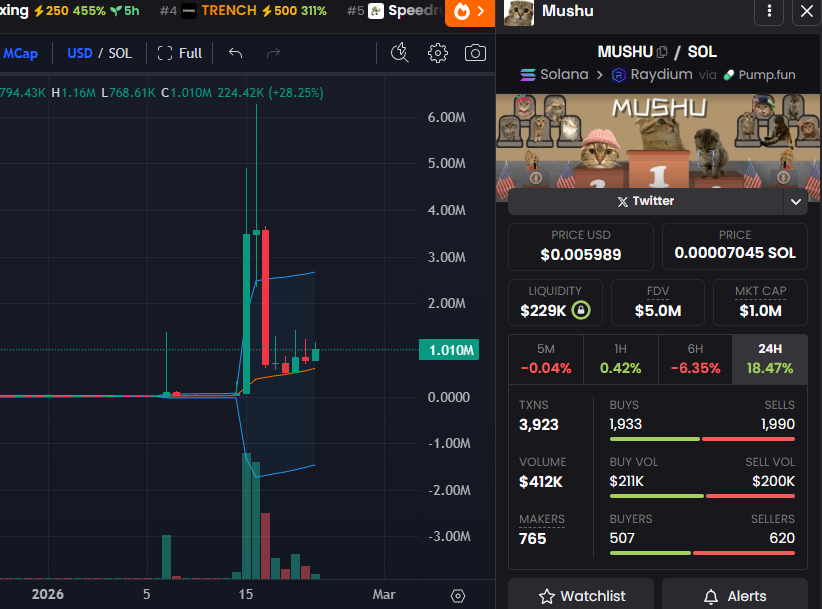The width and height of the screenshot is (822, 609).
Task: Click the LIQUIDITY $229K value
Action: click(543, 311)
